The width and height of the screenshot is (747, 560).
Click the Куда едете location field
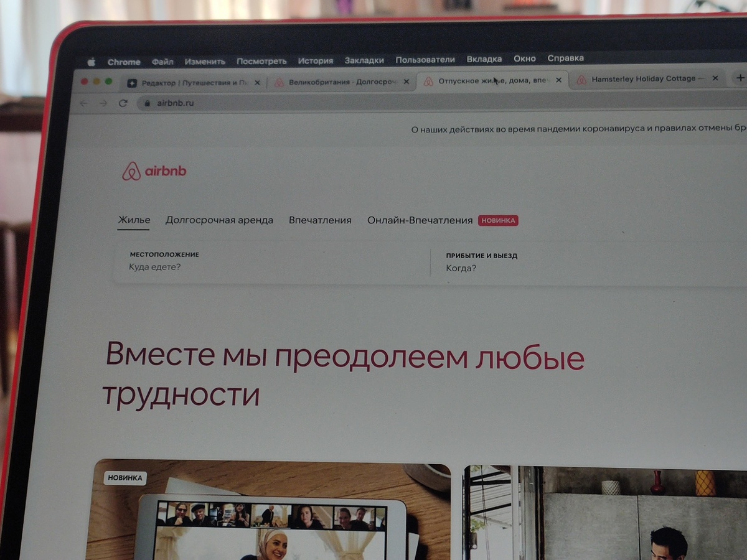[271, 261]
